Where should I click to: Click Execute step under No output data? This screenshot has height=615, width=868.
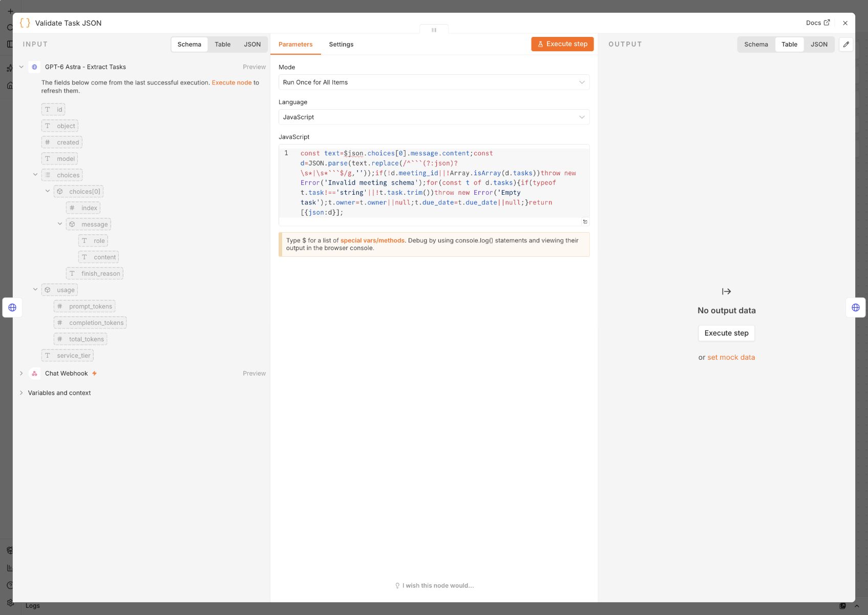726,333
